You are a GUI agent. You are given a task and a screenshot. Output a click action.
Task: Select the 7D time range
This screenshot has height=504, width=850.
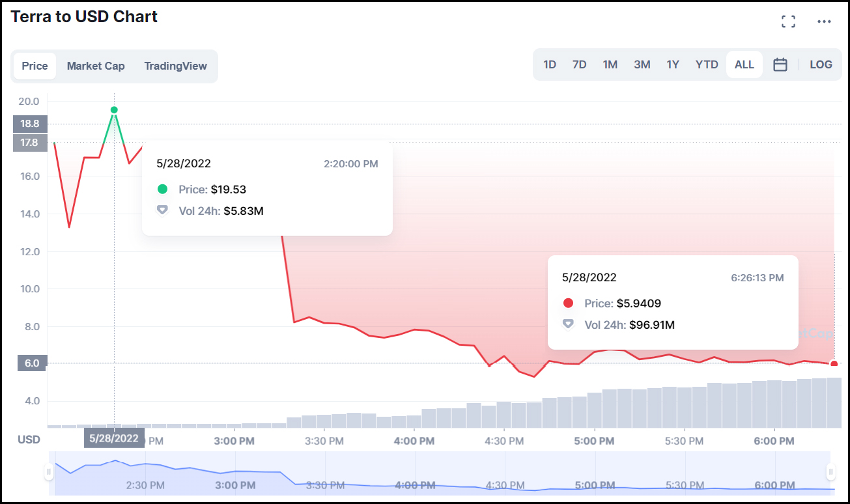[579, 64]
